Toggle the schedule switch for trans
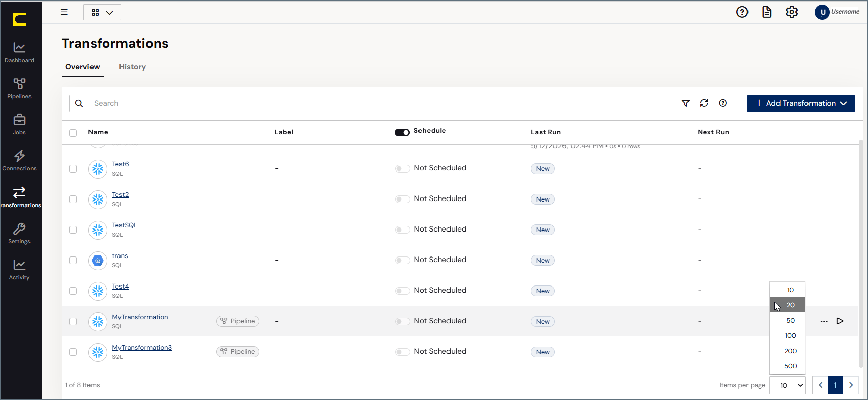The image size is (868, 400). coord(403,260)
